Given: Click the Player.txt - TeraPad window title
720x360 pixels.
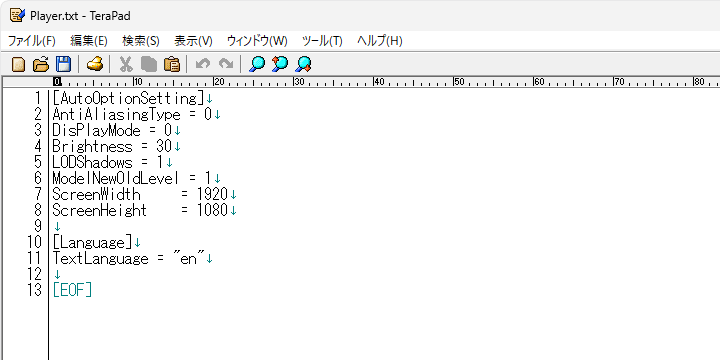Looking at the screenshot, I should [80, 16].
